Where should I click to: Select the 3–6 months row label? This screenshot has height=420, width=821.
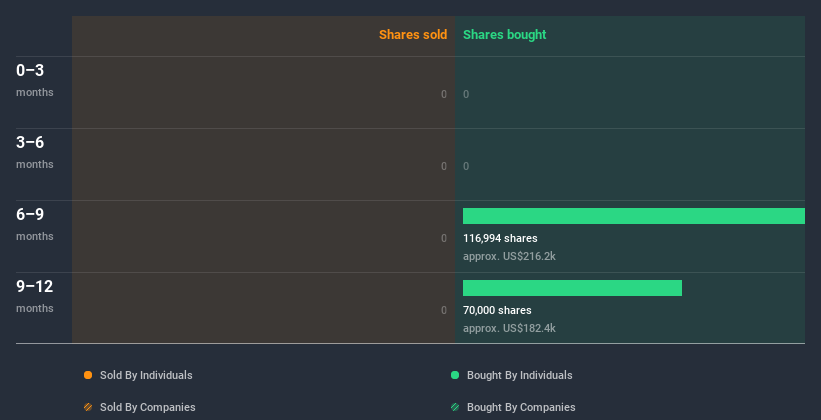(35, 152)
